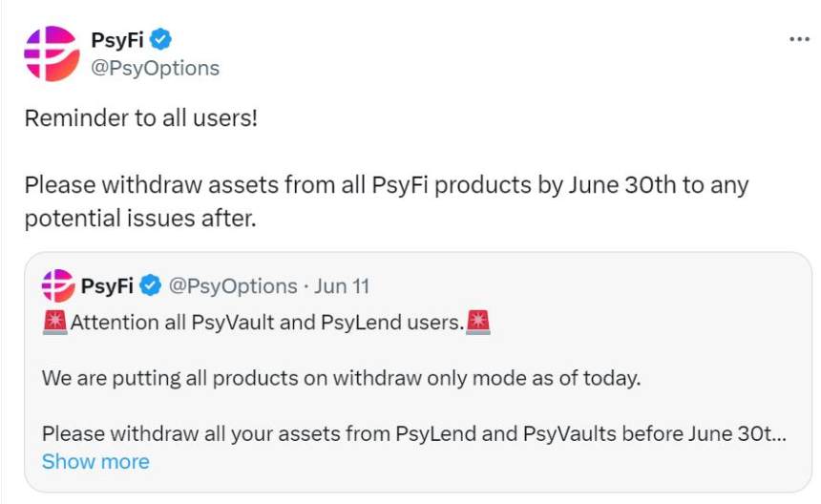
Task: Visit the @PsyOptions handle under the main author name
Action: point(155,68)
